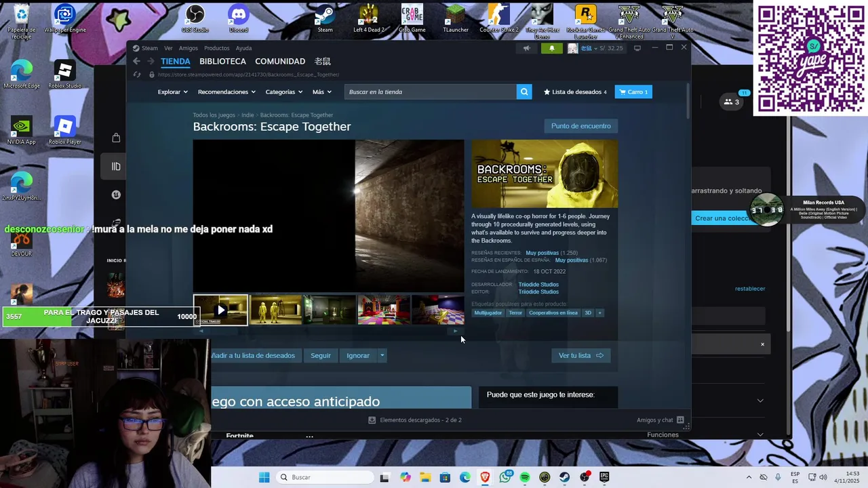Open the Ver menu

pos(168,48)
